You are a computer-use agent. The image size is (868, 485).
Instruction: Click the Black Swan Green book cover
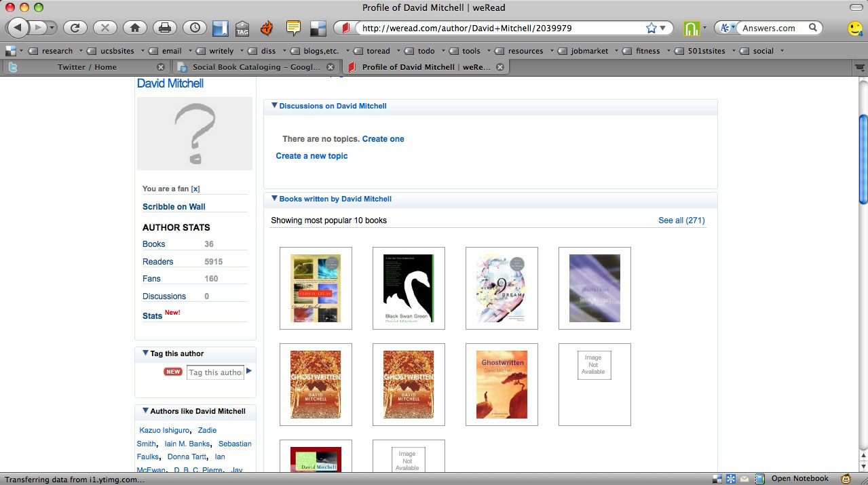click(x=409, y=288)
